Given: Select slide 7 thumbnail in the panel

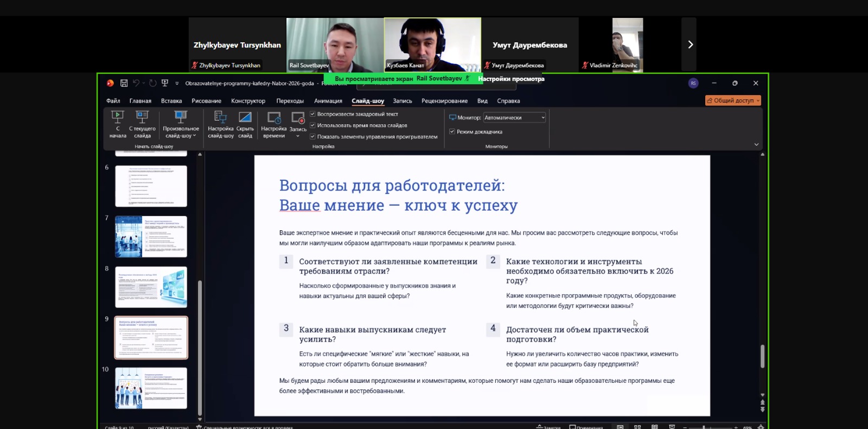Looking at the screenshot, I should click(151, 236).
